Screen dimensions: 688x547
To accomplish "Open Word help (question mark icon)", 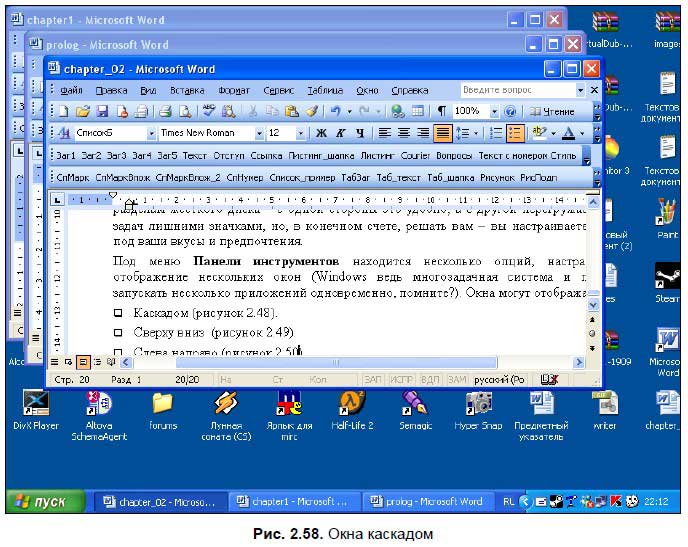I will [x=510, y=111].
